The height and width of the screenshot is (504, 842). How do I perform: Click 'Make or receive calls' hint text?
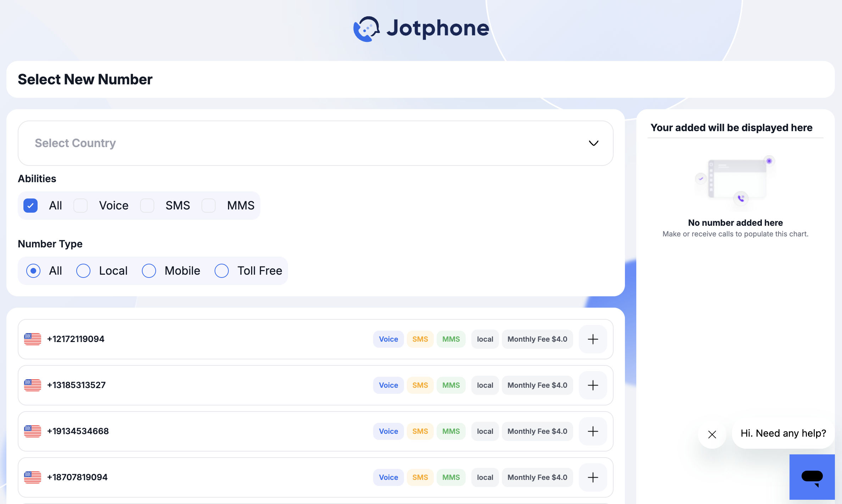point(735,234)
